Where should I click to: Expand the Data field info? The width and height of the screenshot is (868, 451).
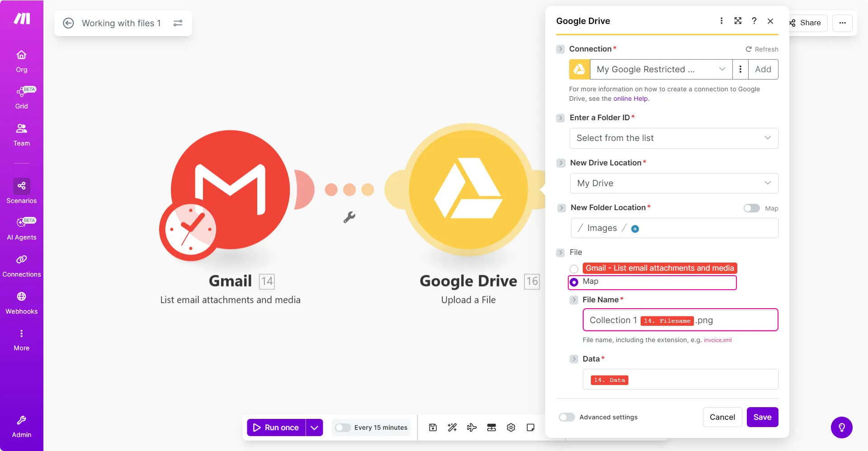pyautogui.click(x=574, y=359)
